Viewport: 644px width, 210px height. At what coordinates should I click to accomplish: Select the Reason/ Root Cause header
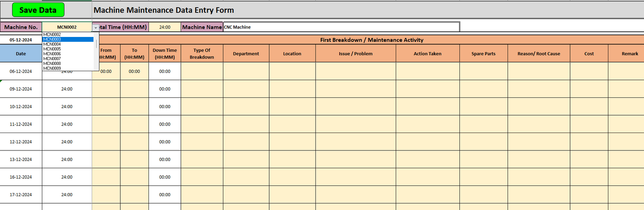click(x=539, y=53)
